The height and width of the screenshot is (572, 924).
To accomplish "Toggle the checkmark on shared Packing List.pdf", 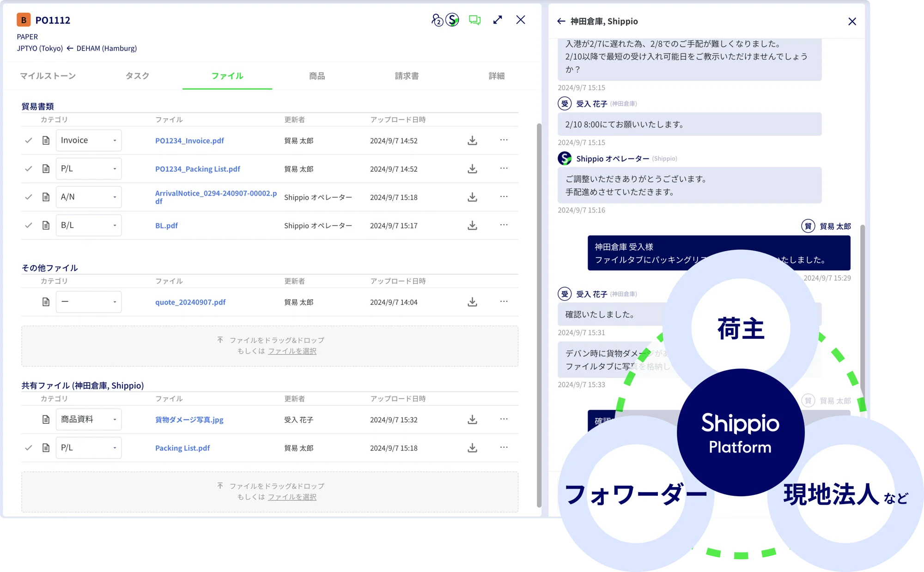I will [x=29, y=447].
